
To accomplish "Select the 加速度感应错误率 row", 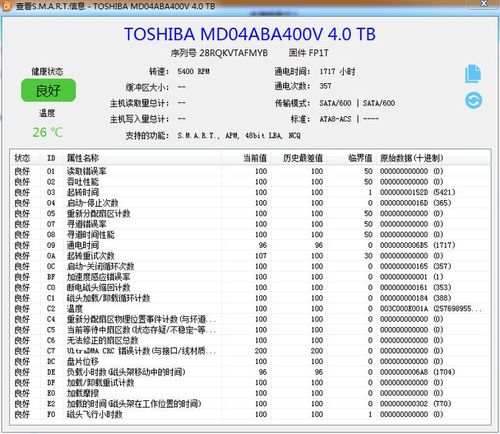I will [250, 277].
